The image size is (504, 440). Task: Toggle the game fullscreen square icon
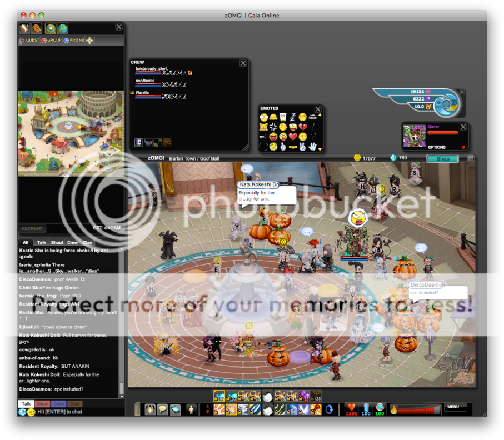[x=471, y=158]
